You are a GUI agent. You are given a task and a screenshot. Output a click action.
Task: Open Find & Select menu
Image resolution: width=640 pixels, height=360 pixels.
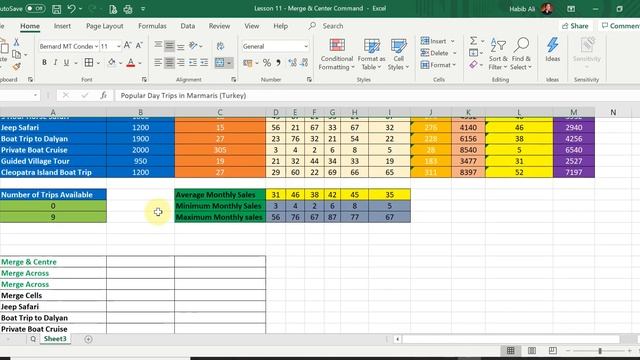[x=521, y=54]
